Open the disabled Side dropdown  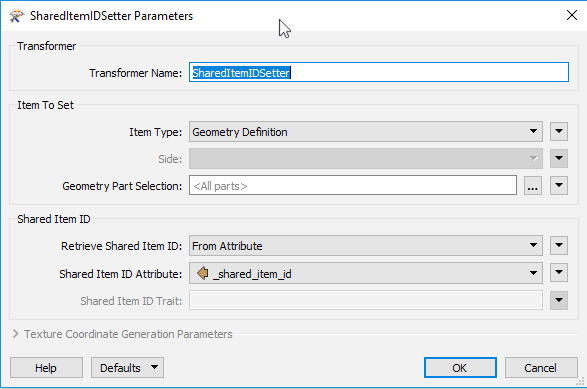(365, 158)
